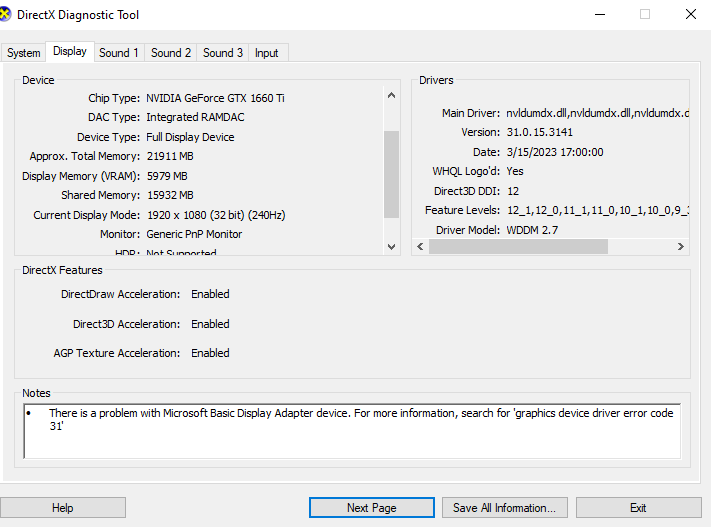Click driver date '3/15/2023 17:00:00'
Viewport: 711px width, 527px height.
pos(555,152)
